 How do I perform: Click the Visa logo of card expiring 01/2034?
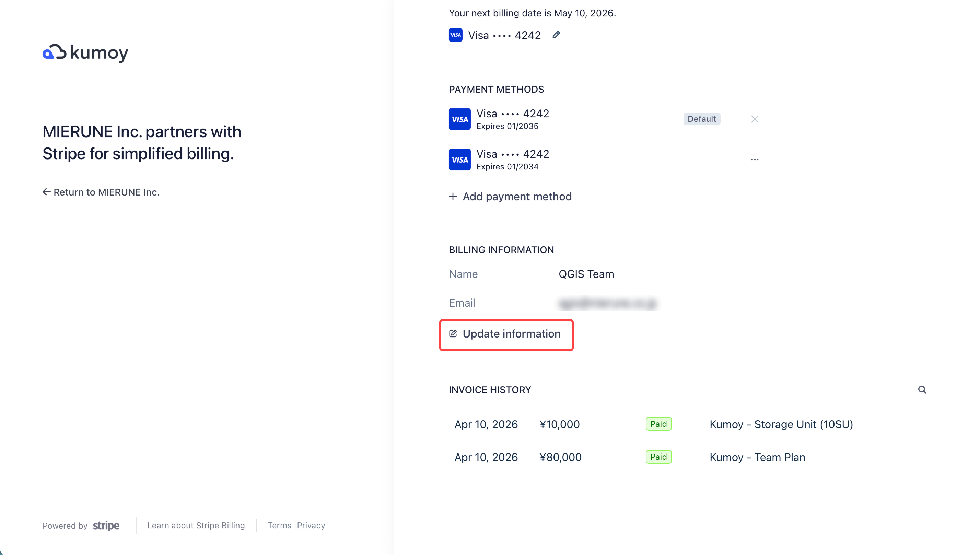click(x=459, y=160)
